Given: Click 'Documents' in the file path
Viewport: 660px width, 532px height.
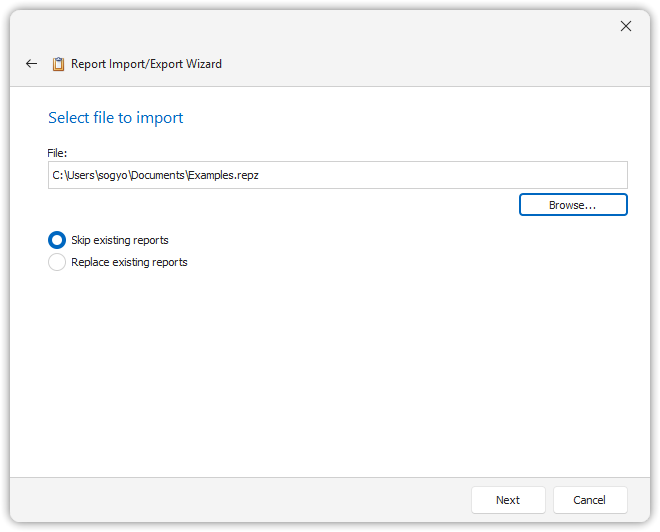Looking at the screenshot, I should (x=158, y=175).
